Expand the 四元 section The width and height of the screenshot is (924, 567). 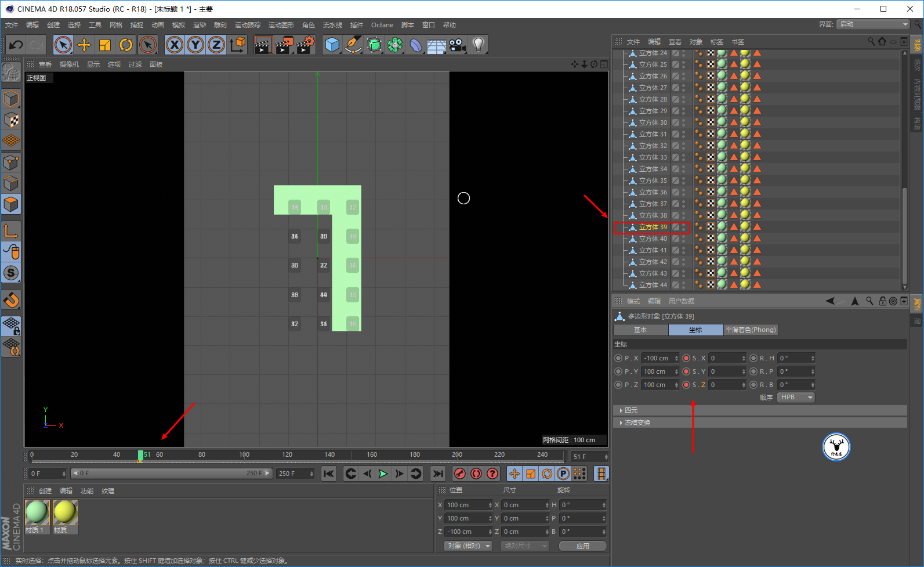(x=760, y=410)
